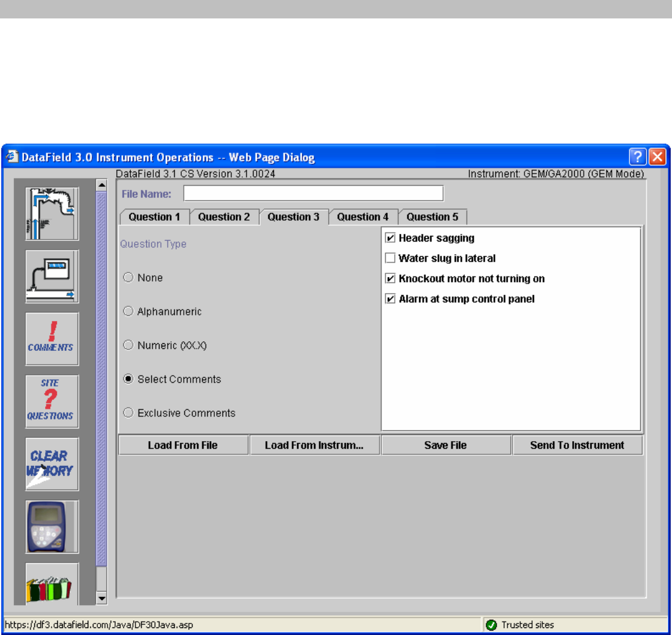The image size is (672, 635).
Task: Click the status bar URL text
Action: pos(99,625)
